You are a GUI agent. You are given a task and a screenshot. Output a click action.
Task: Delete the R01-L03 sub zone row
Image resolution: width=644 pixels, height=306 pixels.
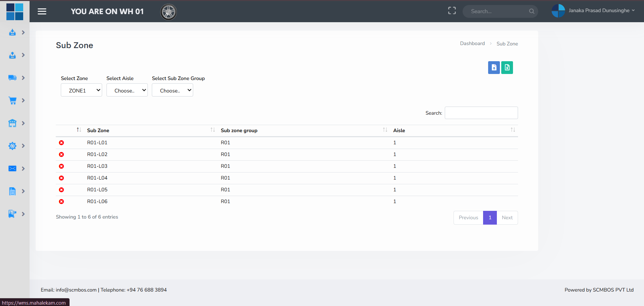pos(61,166)
